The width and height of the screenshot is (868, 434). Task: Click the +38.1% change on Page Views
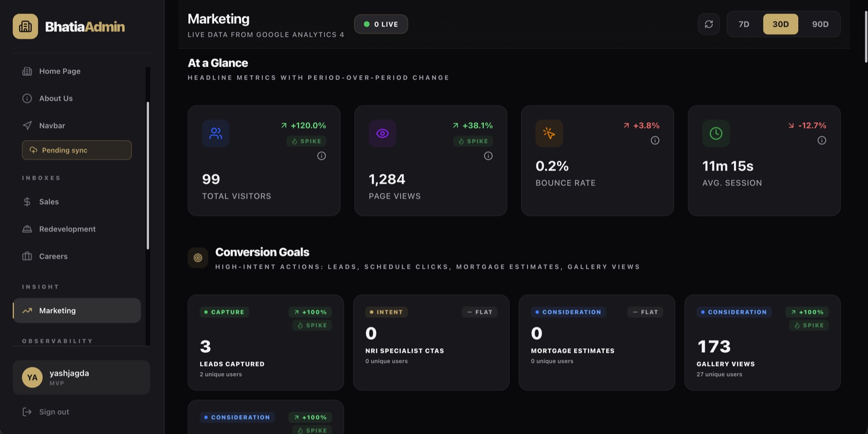473,126
